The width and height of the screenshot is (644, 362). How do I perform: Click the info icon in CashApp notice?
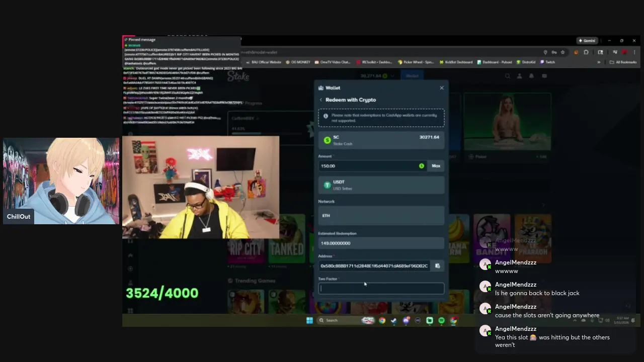(326, 116)
